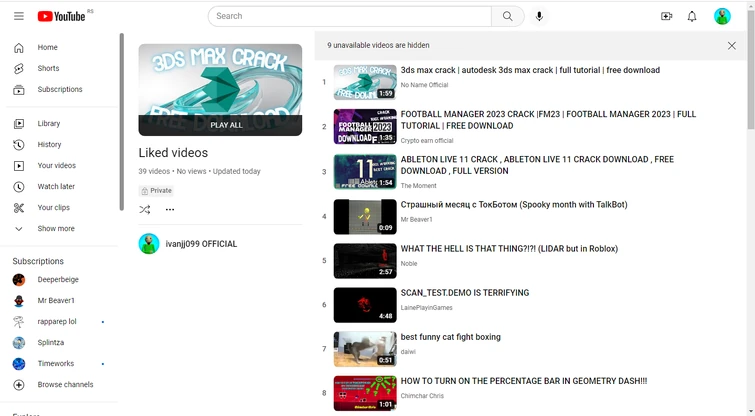
Task: Open the Mr Beaver1 channel avatar in Subscriptions
Action: pos(19,300)
